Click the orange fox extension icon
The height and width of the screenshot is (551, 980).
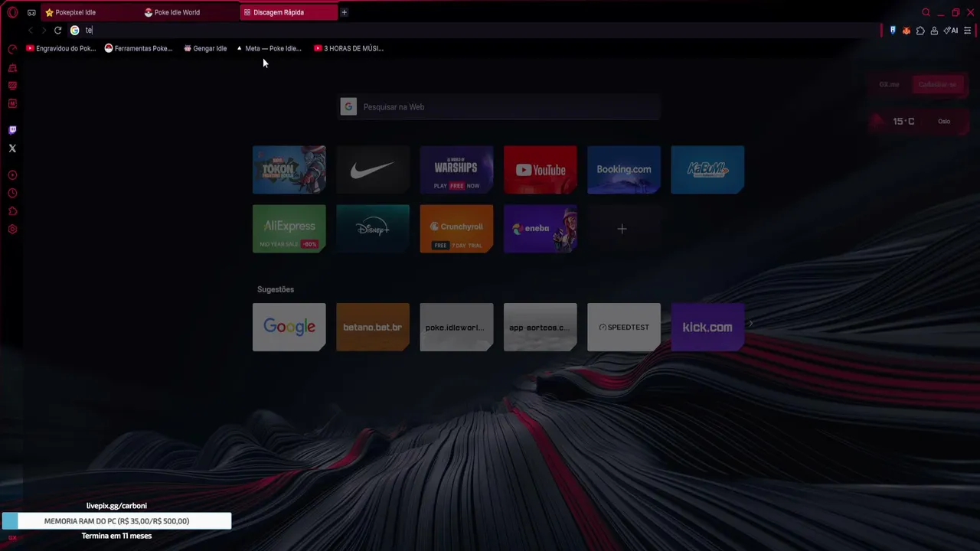(x=906, y=31)
